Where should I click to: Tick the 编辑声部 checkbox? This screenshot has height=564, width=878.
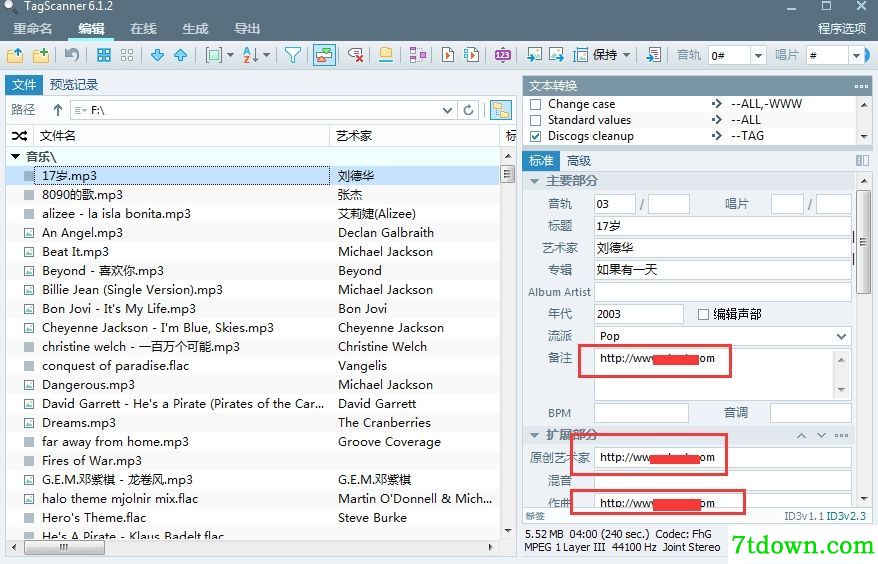(703, 314)
